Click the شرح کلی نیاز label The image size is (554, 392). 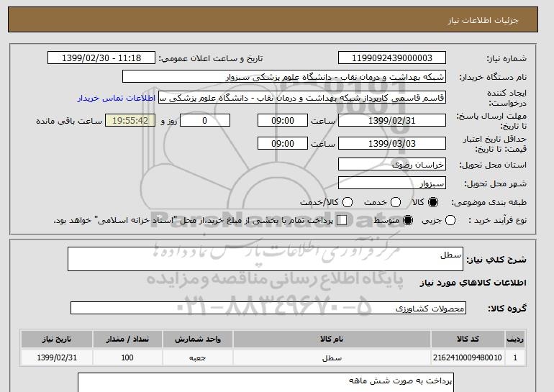point(496,260)
